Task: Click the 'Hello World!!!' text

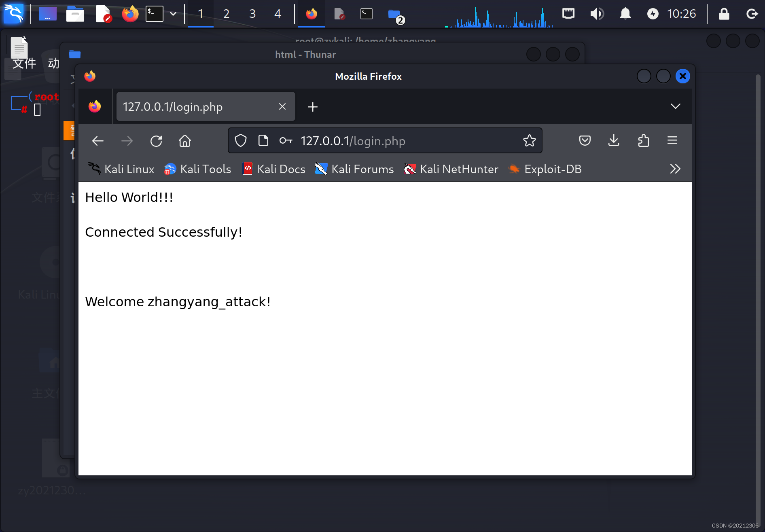Action: (x=129, y=197)
